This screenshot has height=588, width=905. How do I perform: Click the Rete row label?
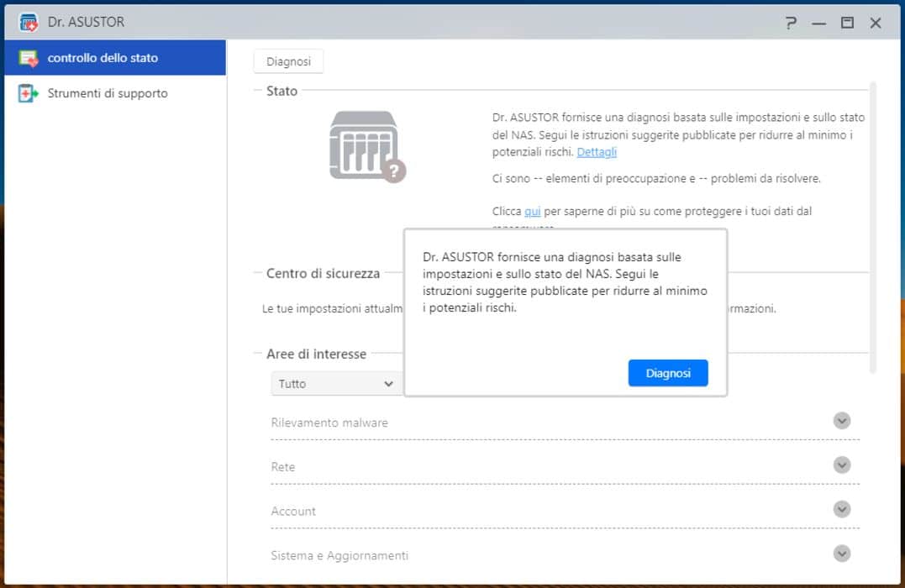click(283, 467)
